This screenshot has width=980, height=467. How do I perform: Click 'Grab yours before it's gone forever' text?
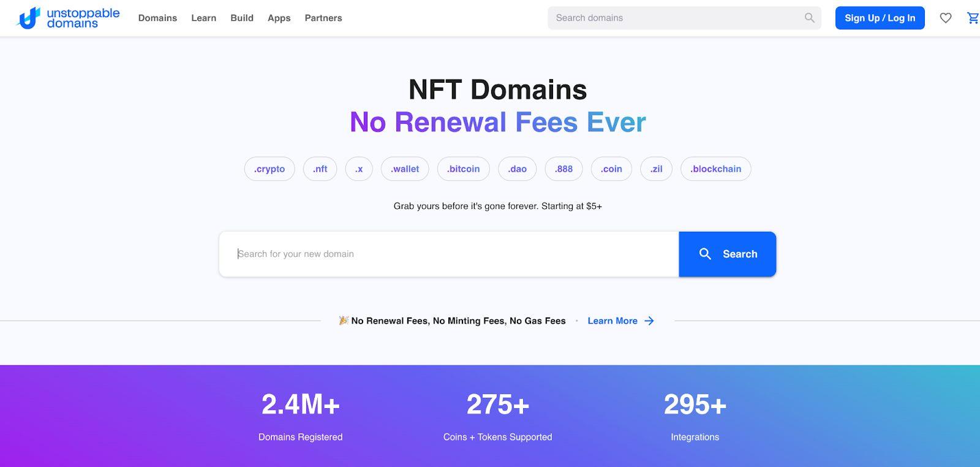point(466,206)
